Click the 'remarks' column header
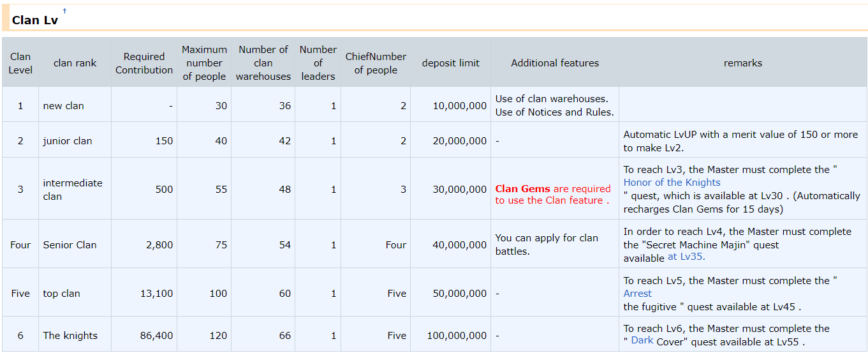The image size is (868, 353). click(742, 63)
